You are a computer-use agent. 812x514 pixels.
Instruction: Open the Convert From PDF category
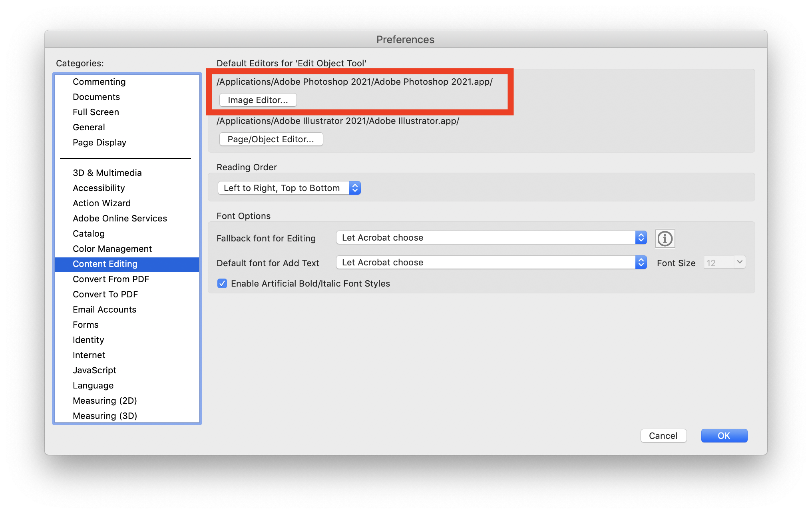coord(111,279)
